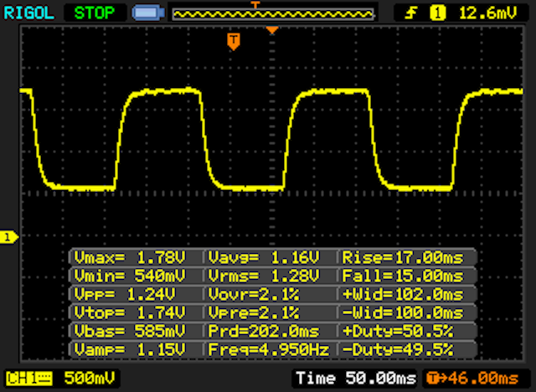The image size is (536, 392).
Task: Click the RIGOL logo
Action: 28,13
